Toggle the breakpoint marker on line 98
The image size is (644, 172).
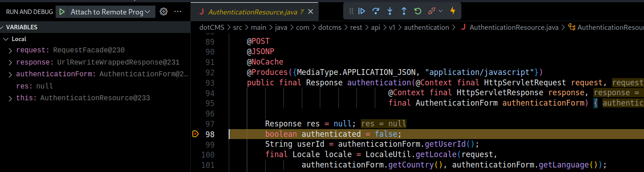195,134
